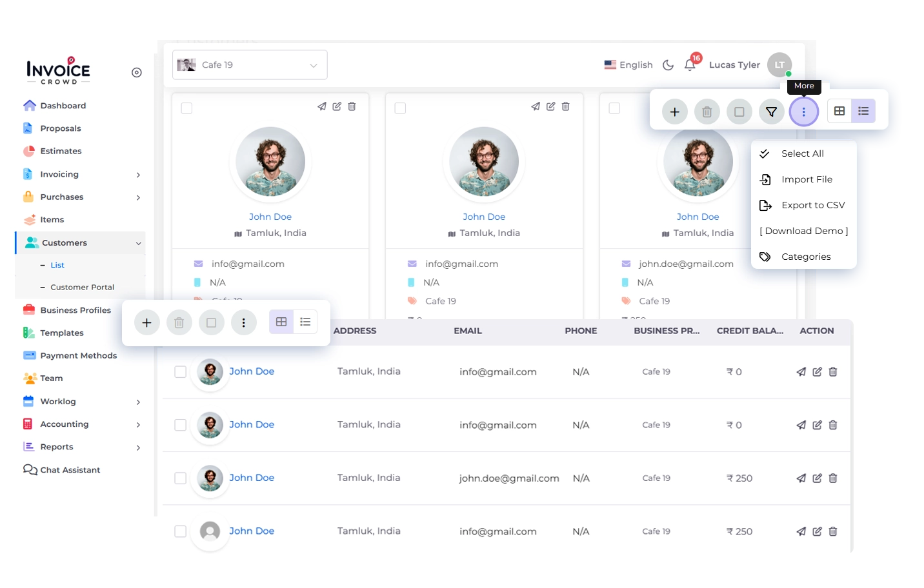Click the More three-dots button

pyautogui.click(x=803, y=112)
